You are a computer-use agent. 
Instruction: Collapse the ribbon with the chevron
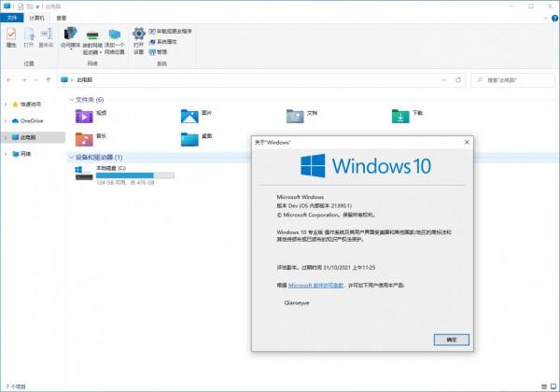tap(546, 18)
